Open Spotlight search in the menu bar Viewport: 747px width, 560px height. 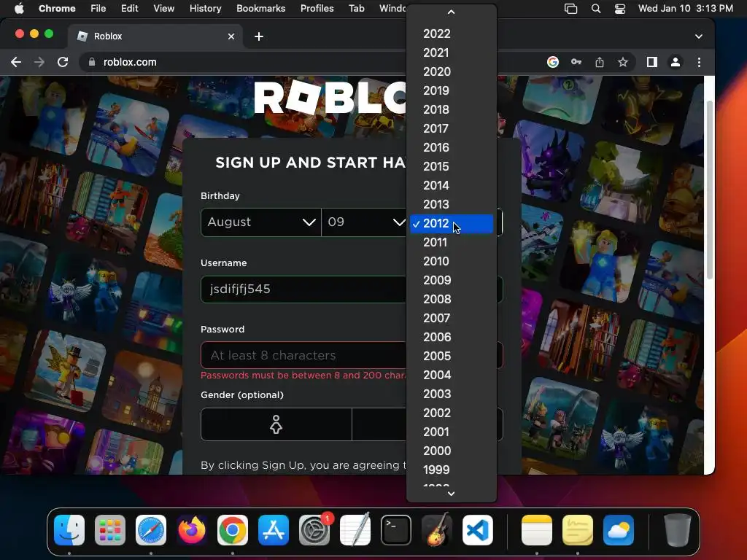click(x=595, y=9)
